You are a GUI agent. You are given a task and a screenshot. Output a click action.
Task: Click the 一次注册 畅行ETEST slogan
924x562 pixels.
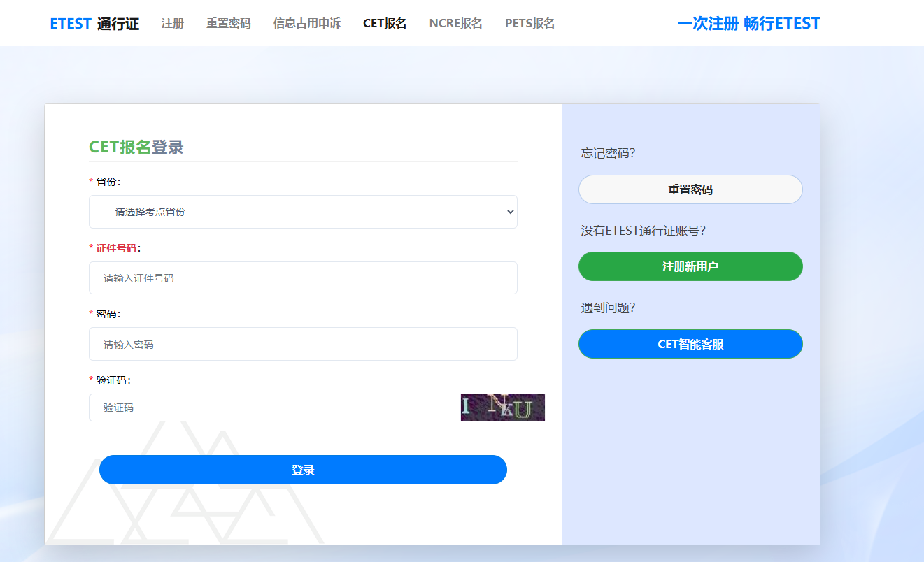click(x=748, y=23)
